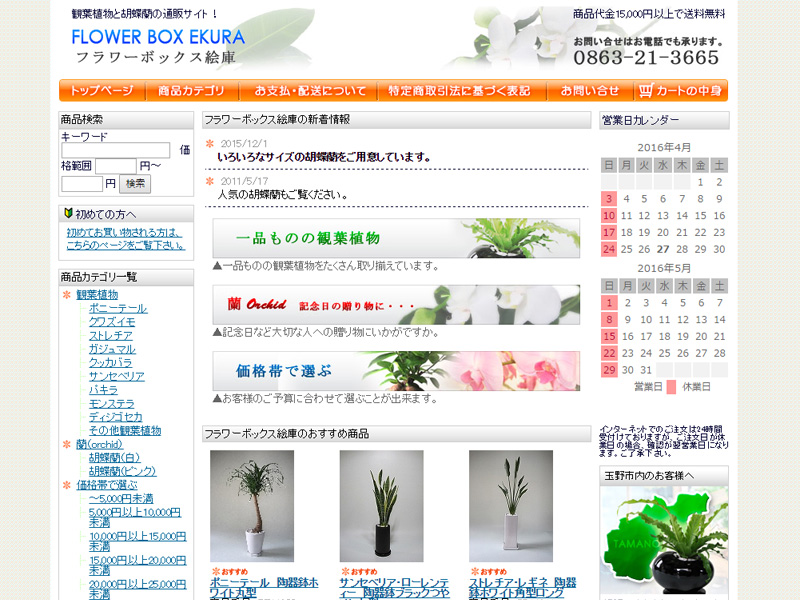
Task: Open the first-time shopper guide link
Action: (125, 239)
